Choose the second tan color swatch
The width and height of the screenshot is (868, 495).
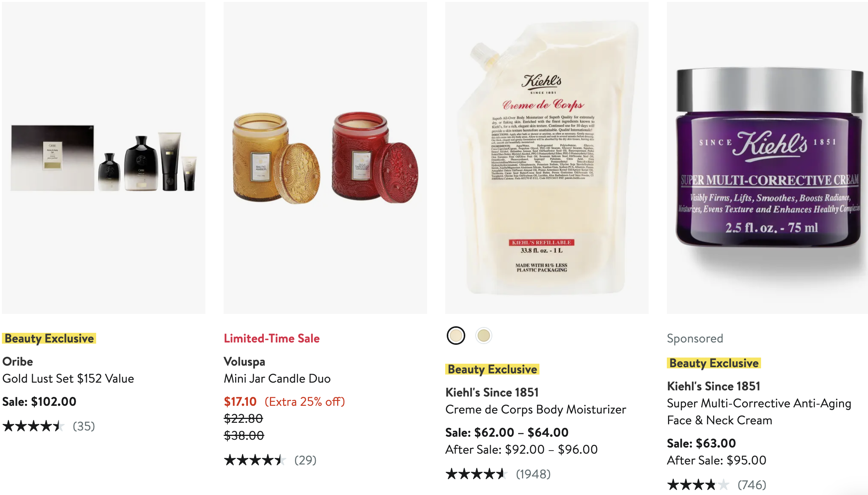[x=483, y=336]
